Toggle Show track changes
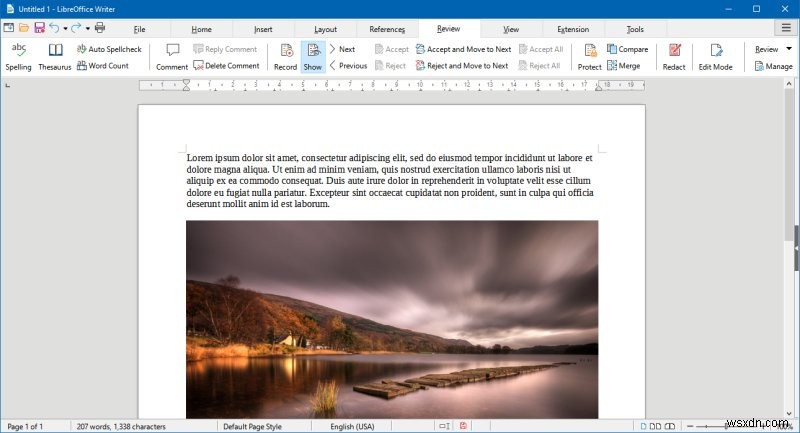The width and height of the screenshot is (800, 433). [313, 57]
